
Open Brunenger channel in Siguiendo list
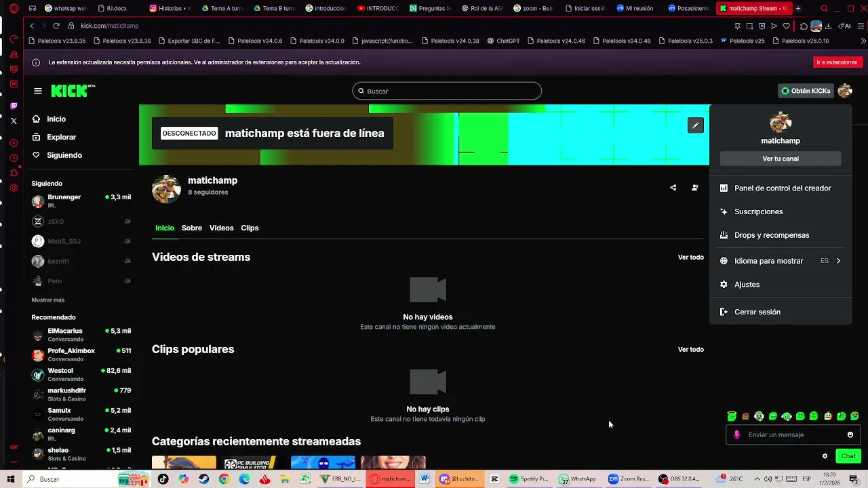(x=81, y=201)
